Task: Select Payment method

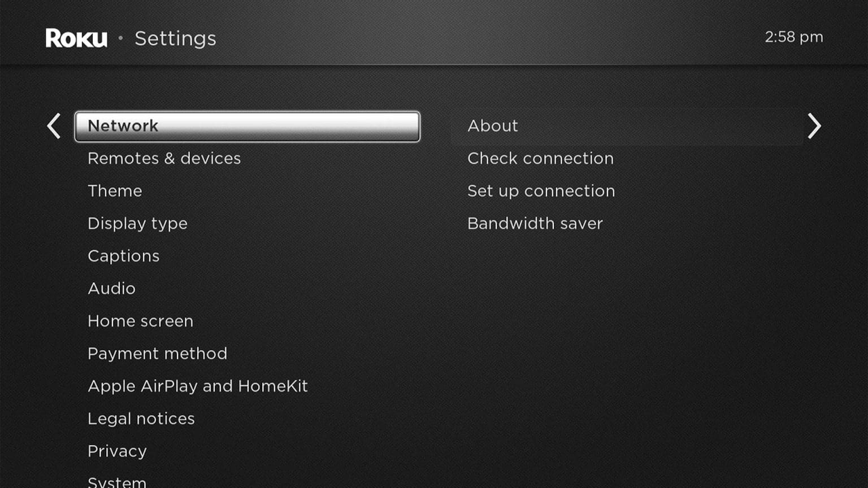Action: [x=157, y=353]
